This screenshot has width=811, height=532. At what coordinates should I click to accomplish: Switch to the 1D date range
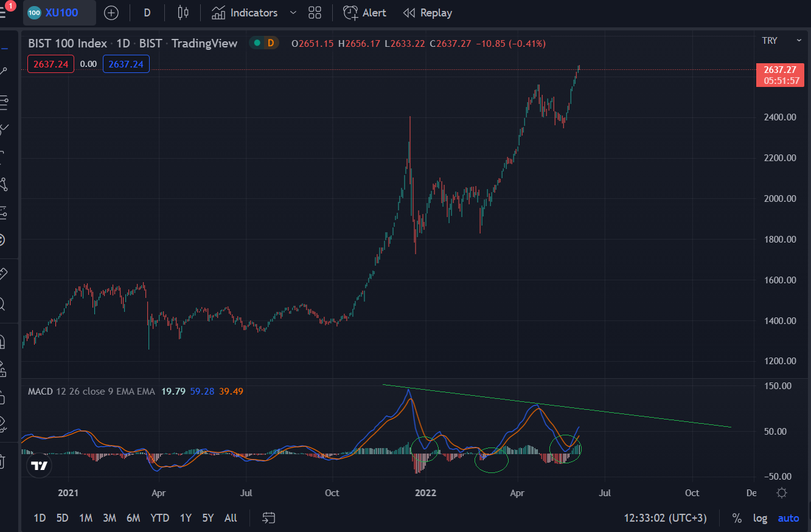click(x=40, y=518)
